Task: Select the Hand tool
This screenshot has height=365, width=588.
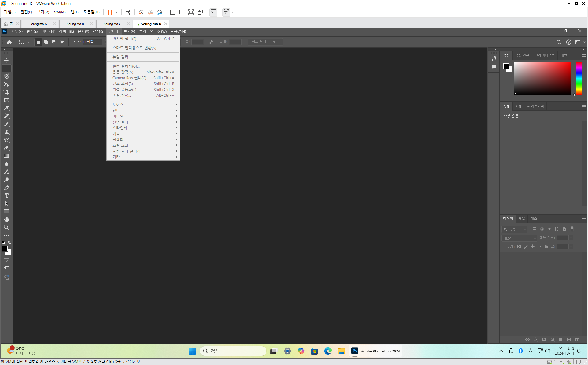Action: pyautogui.click(x=6, y=219)
